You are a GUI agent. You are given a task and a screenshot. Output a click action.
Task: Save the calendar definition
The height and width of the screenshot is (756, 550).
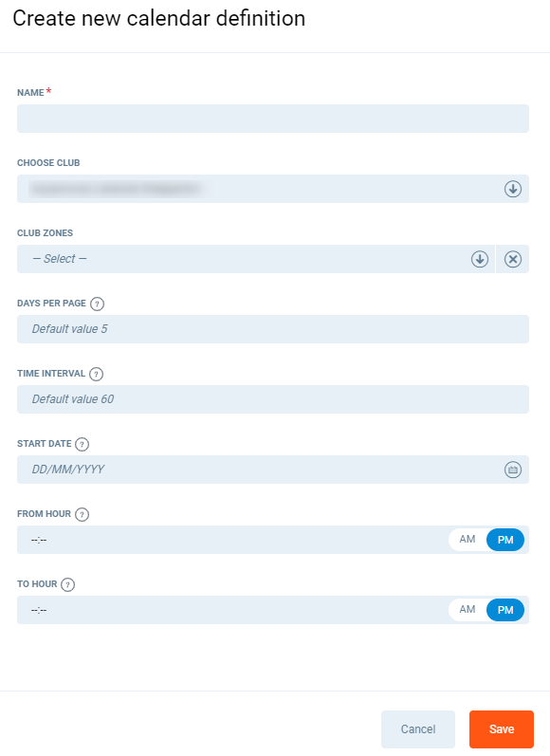click(x=502, y=729)
